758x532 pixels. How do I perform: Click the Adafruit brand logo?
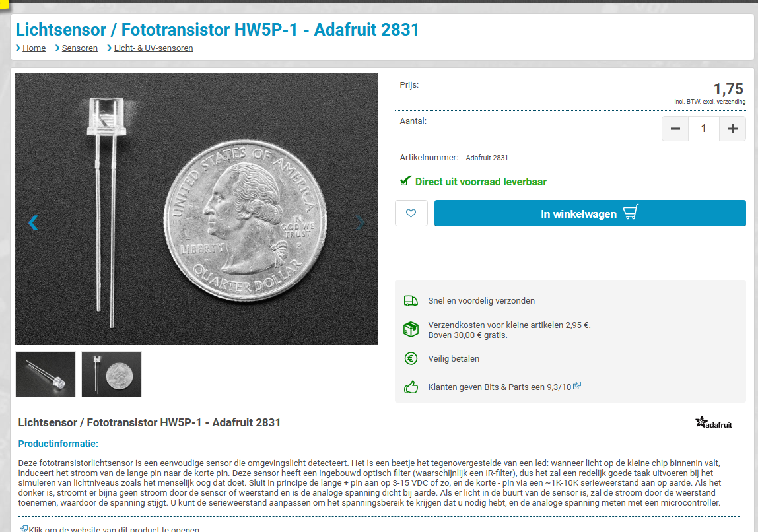(714, 423)
